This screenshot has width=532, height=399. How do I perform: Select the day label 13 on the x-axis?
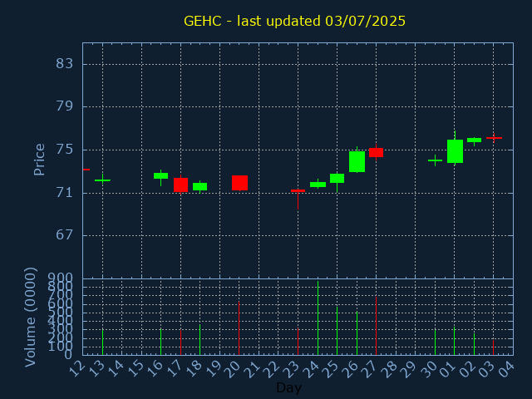[x=96, y=369]
